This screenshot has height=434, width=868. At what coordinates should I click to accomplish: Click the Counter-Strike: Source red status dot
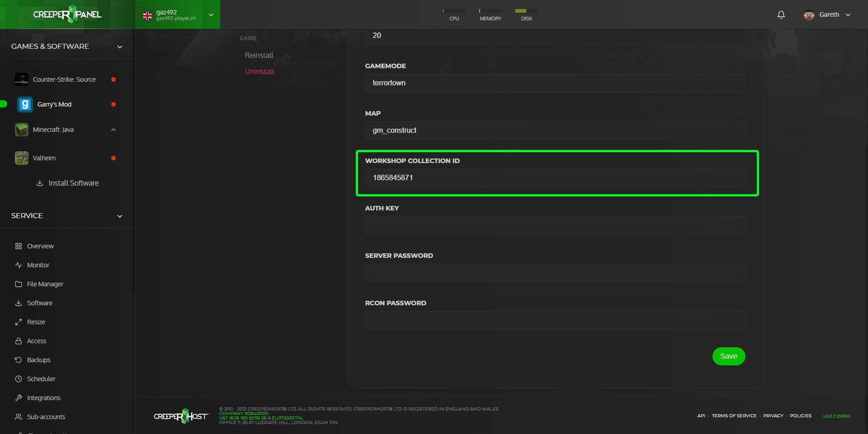113,79
